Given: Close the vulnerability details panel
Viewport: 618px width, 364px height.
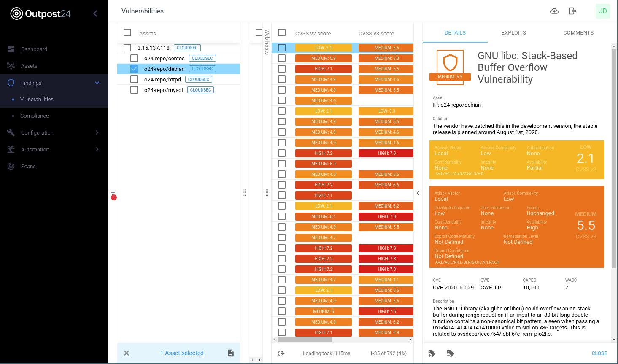Looking at the screenshot, I should point(599,353).
